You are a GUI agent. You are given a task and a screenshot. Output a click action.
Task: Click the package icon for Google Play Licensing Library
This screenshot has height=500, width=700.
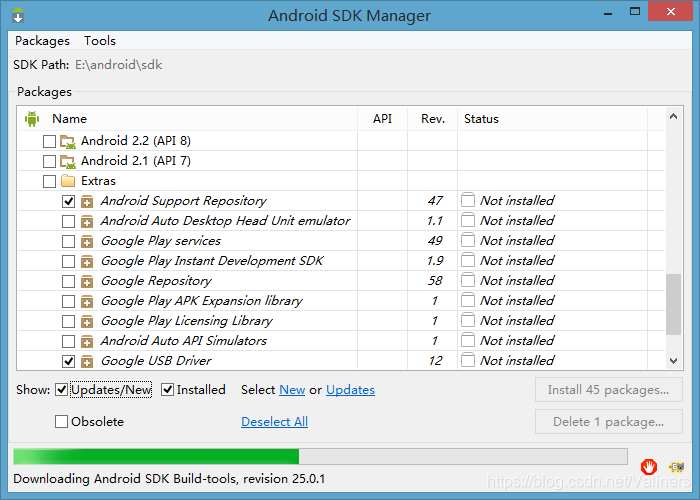pyautogui.click(x=87, y=321)
